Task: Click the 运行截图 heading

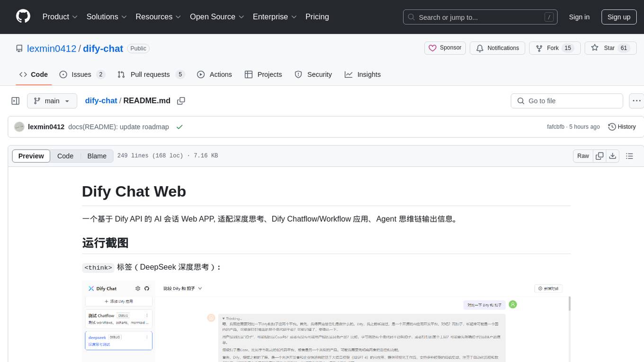Action: (x=105, y=243)
